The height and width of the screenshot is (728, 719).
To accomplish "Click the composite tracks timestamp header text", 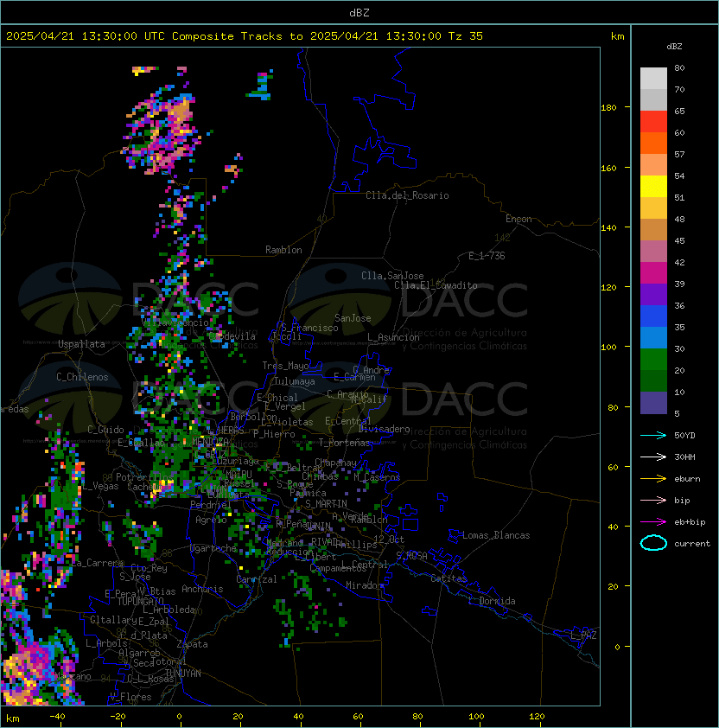I will [245, 35].
